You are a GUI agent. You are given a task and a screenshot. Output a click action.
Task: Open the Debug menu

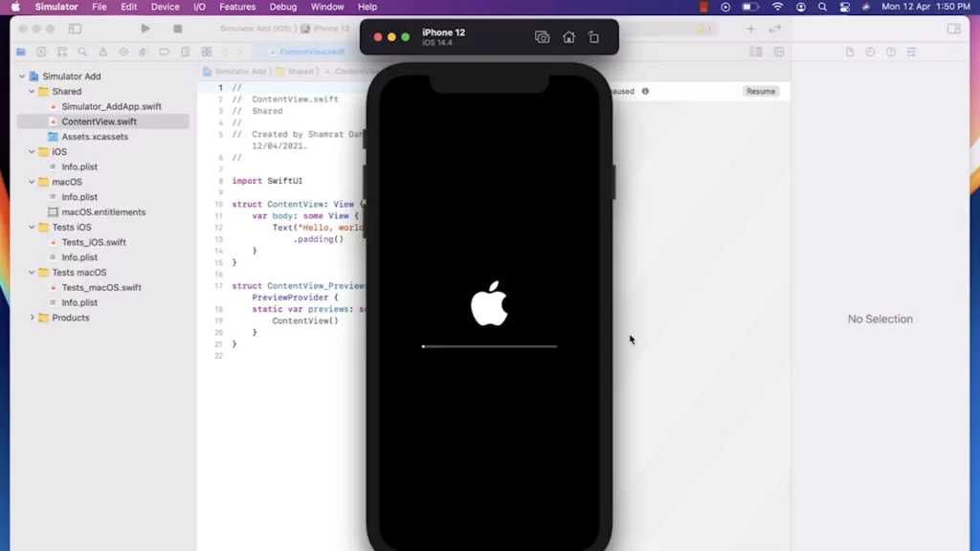(283, 7)
